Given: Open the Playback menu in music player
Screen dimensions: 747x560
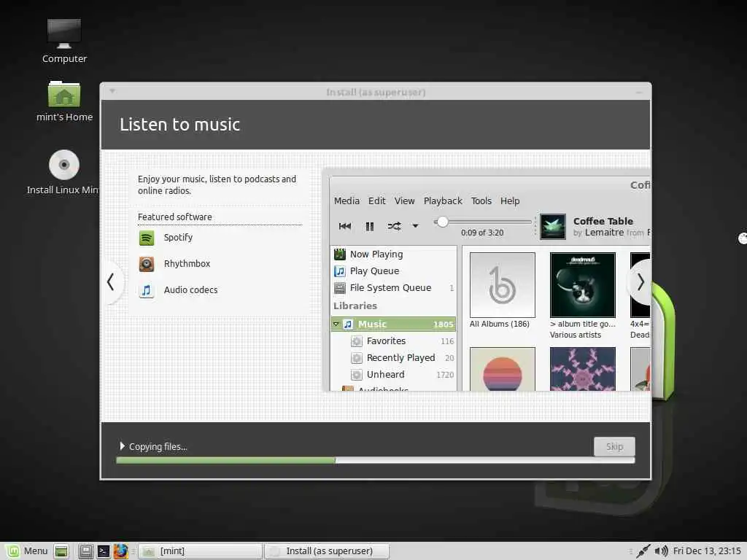Looking at the screenshot, I should (443, 201).
